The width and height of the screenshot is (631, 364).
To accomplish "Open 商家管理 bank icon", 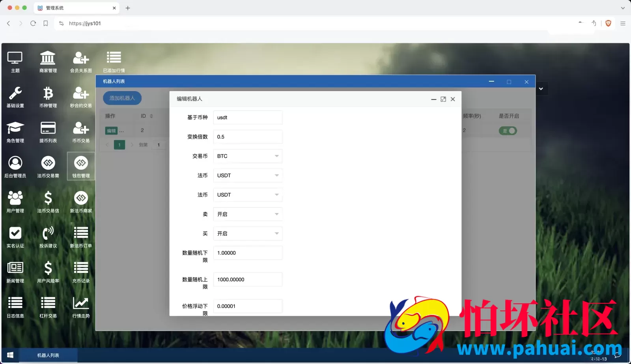I will tap(48, 62).
